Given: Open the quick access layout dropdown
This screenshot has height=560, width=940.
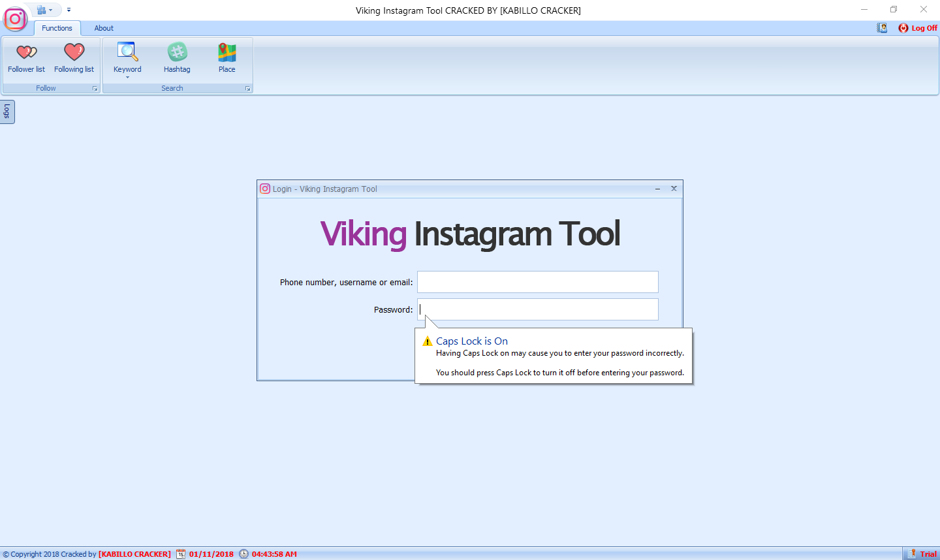Looking at the screenshot, I should click(44, 10).
